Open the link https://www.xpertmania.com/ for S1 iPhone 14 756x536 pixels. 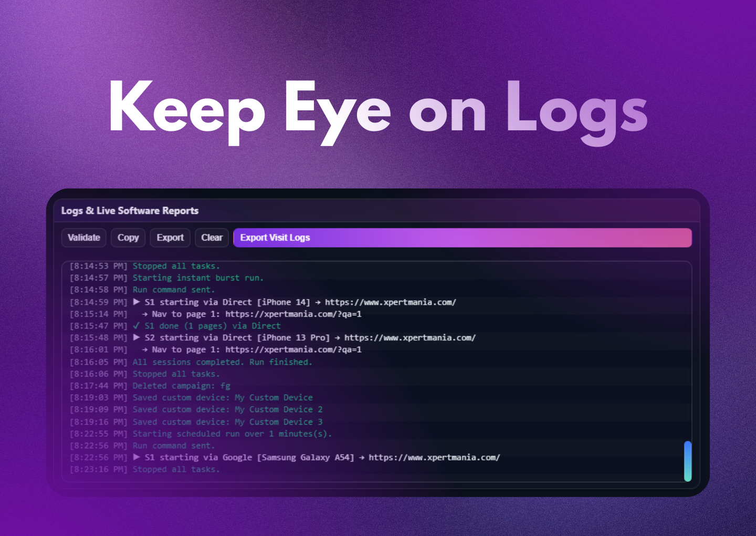click(391, 302)
